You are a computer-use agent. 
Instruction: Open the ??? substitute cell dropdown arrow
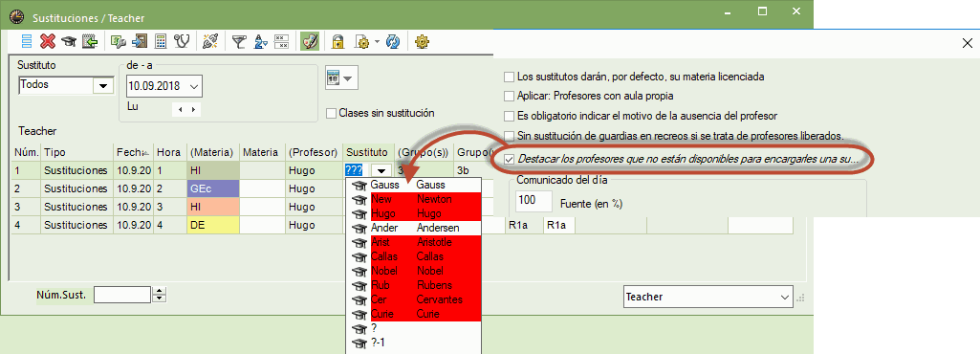pyautogui.click(x=381, y=169)
